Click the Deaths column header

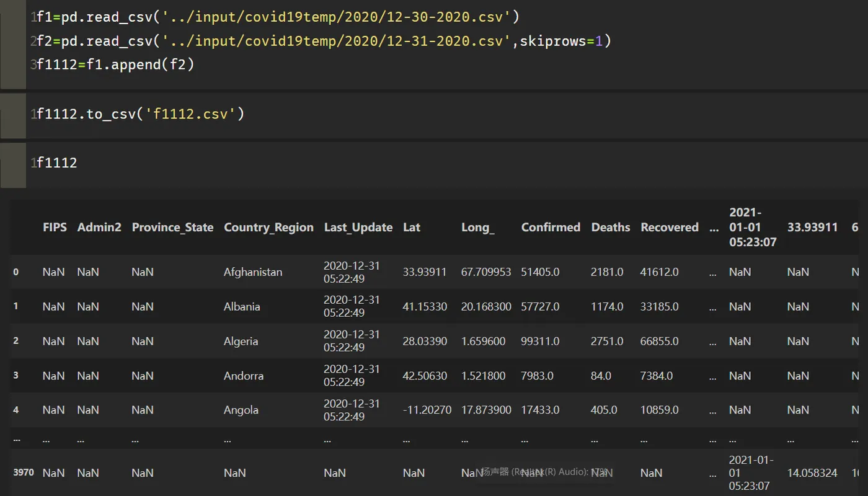tap(610, 228)
